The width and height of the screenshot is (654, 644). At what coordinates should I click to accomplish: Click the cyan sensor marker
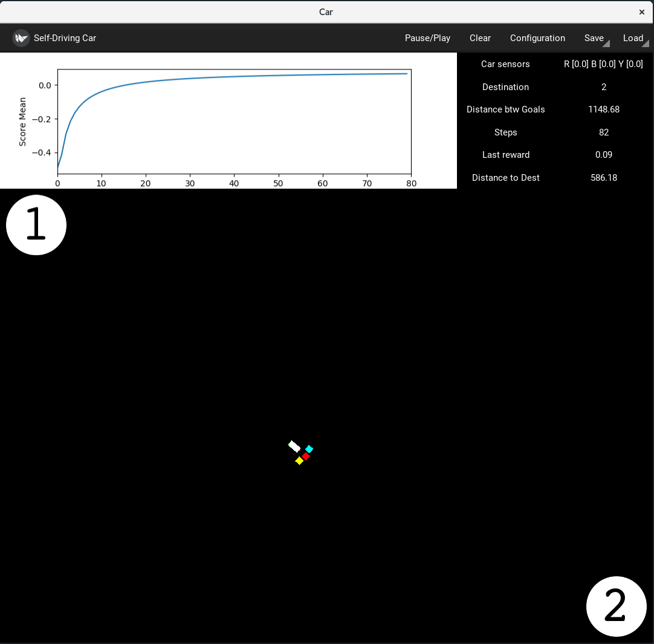[x=309, y=449]
